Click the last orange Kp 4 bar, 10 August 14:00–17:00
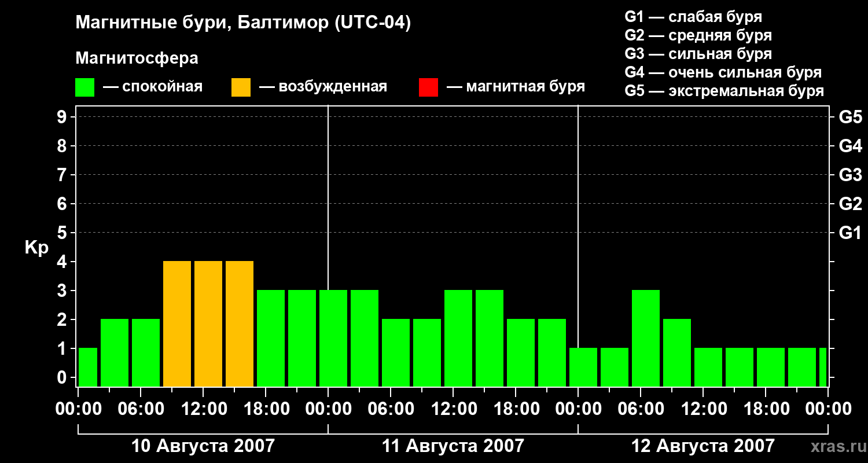 (x=240, y=324)
